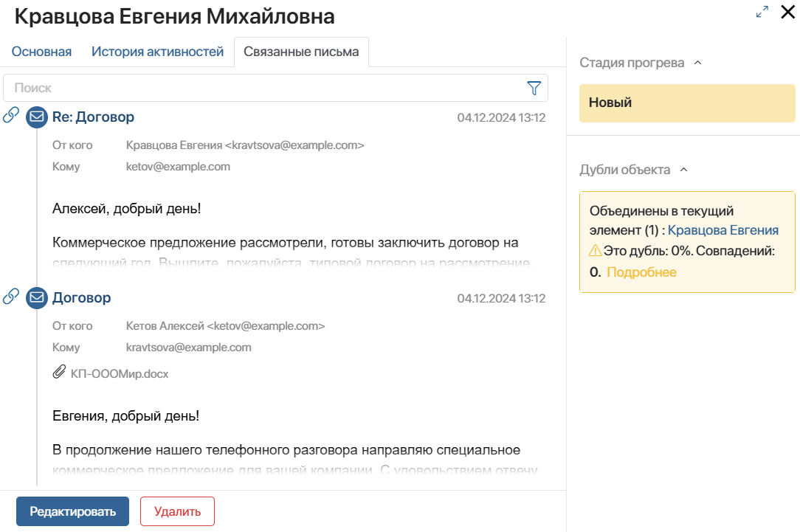Collapse the Стадия прогрева section
800x532 pixels.
[698, 63]
